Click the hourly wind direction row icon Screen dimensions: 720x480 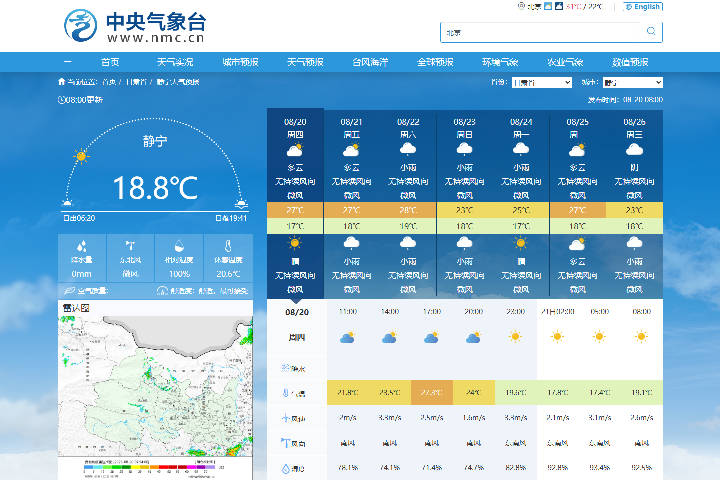(x=285, y=443)
